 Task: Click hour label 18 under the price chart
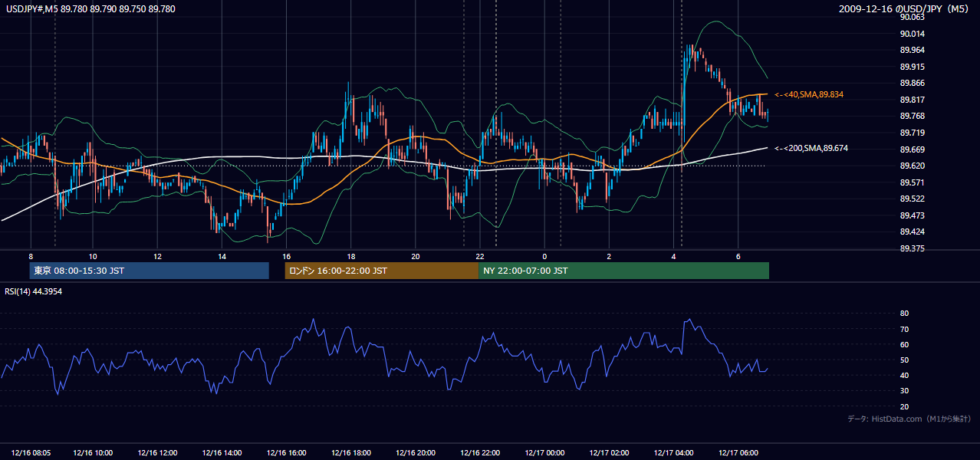pos(350,256)
